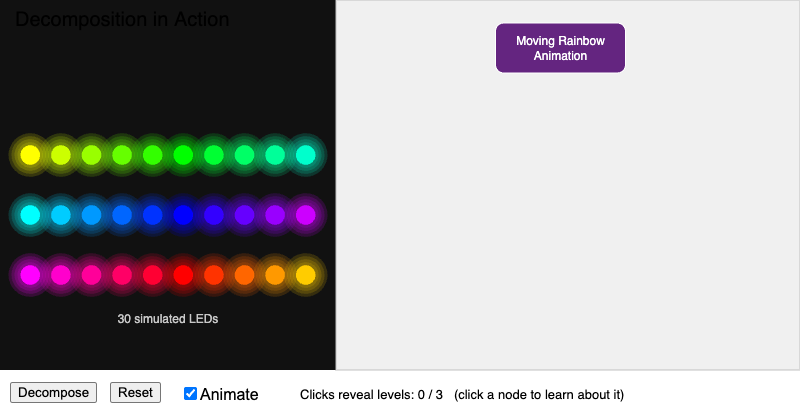Click the 'Clicks reveal levels: 0 / 3' text

(x=371, y=395)
